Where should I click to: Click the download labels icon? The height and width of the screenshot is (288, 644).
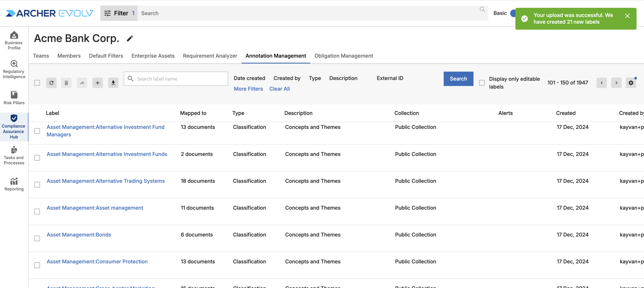113,83
